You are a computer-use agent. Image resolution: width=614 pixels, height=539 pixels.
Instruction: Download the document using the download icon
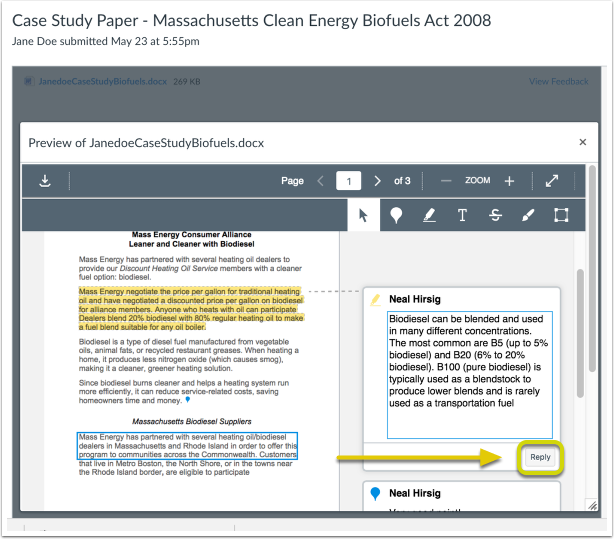tap(45, 181)
